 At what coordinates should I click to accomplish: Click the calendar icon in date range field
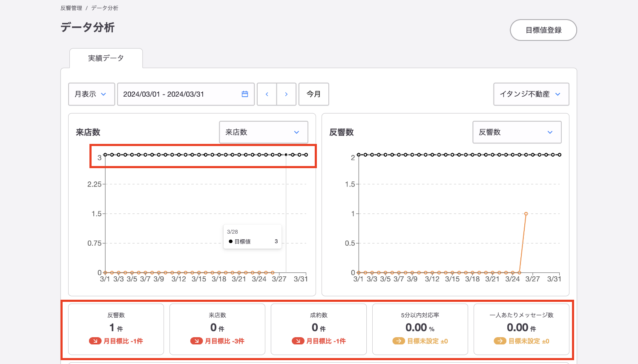[245, 94]
